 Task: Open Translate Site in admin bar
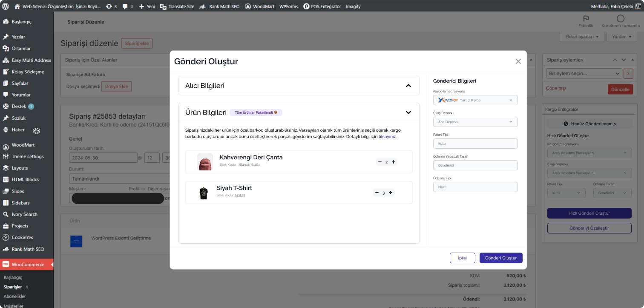(177, 6)
